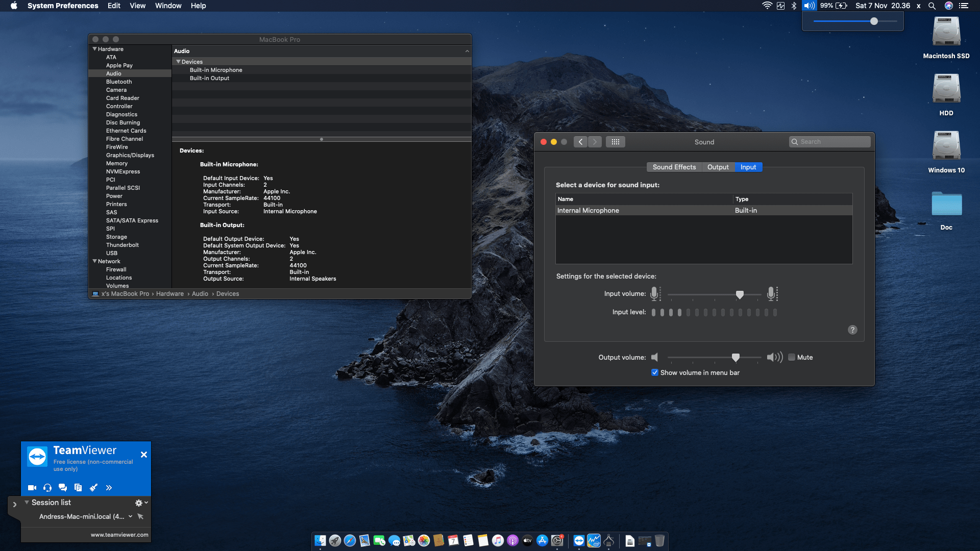Show more TeamViewer session actions
This screenshot has width=980, height=551.
(109, 487)
